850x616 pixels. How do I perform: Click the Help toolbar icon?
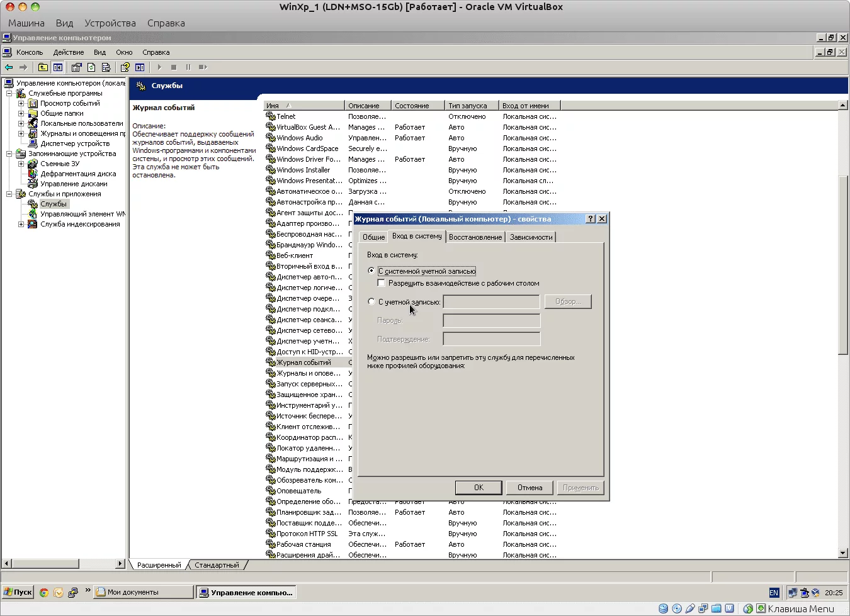tap(125, 67)
